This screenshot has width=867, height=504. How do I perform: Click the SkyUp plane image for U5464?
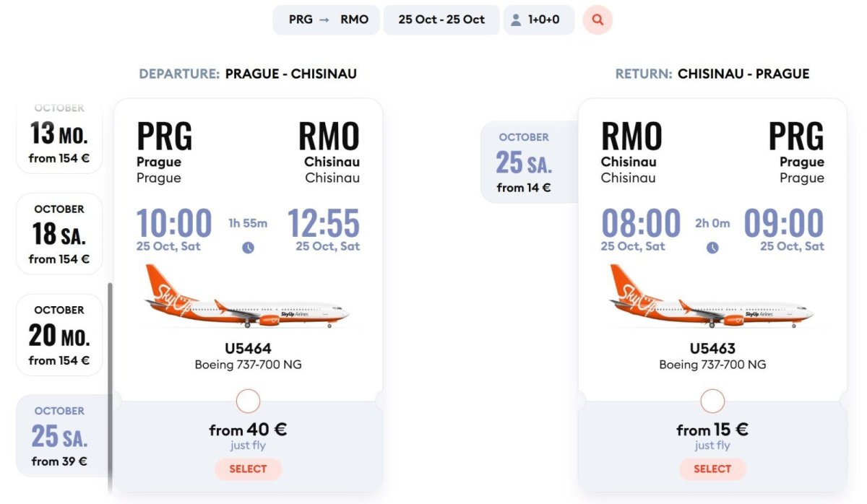coord(246,297)
